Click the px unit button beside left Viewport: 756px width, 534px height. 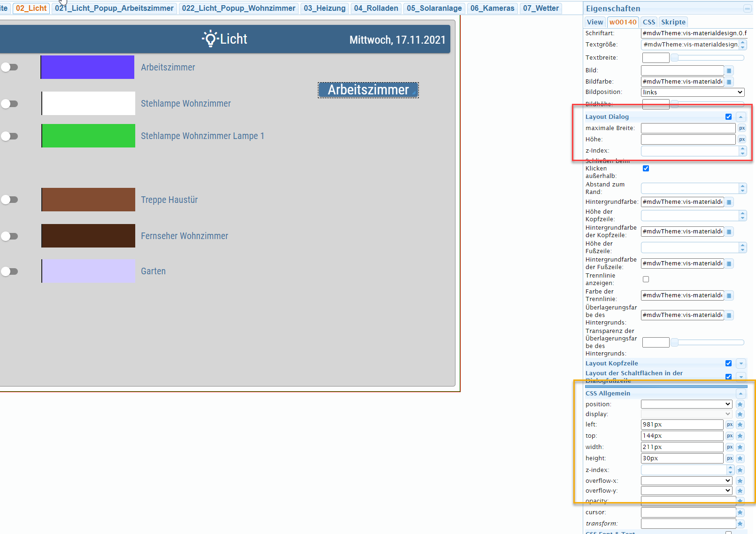[730, 425]
